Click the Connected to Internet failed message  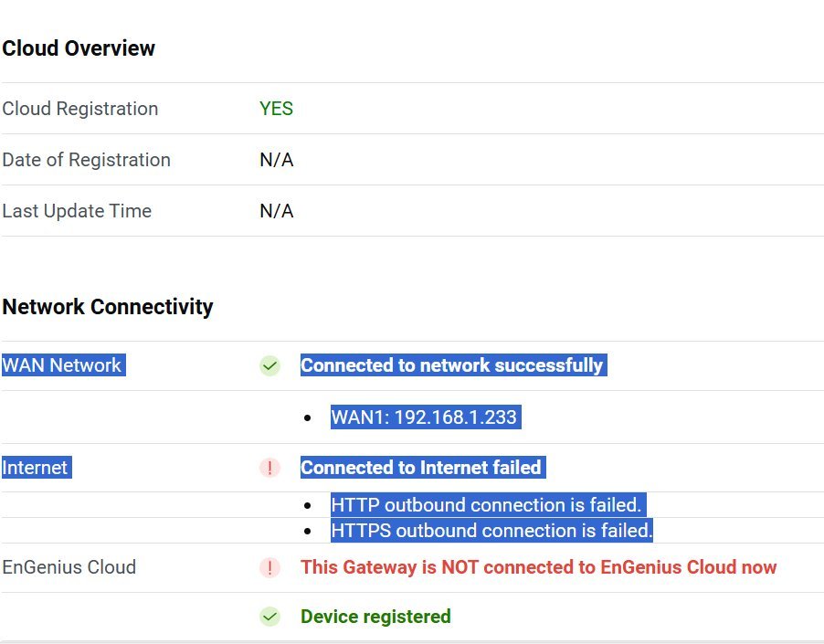[x=421, y=468]
